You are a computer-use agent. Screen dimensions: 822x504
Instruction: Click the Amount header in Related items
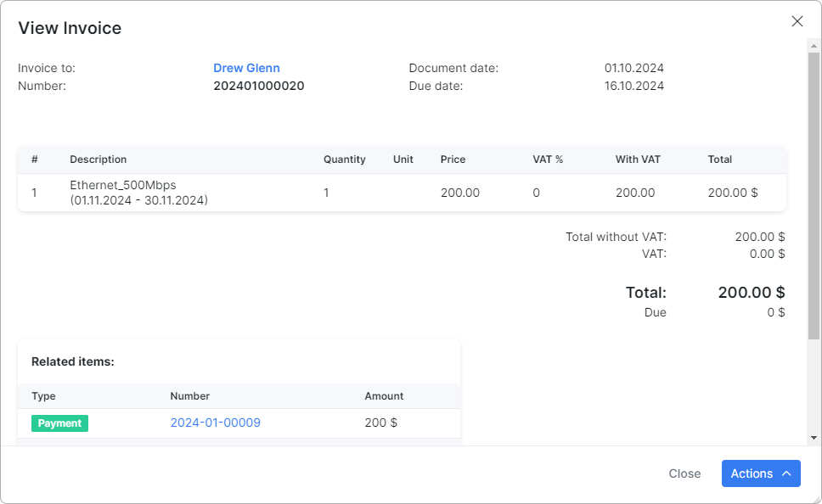tap(384, 396)
